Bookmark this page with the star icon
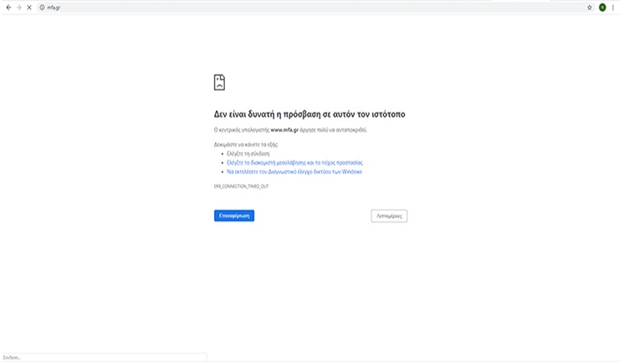This screenshot has height=362, width=644. pyautogui.click(x=590, y=8)
